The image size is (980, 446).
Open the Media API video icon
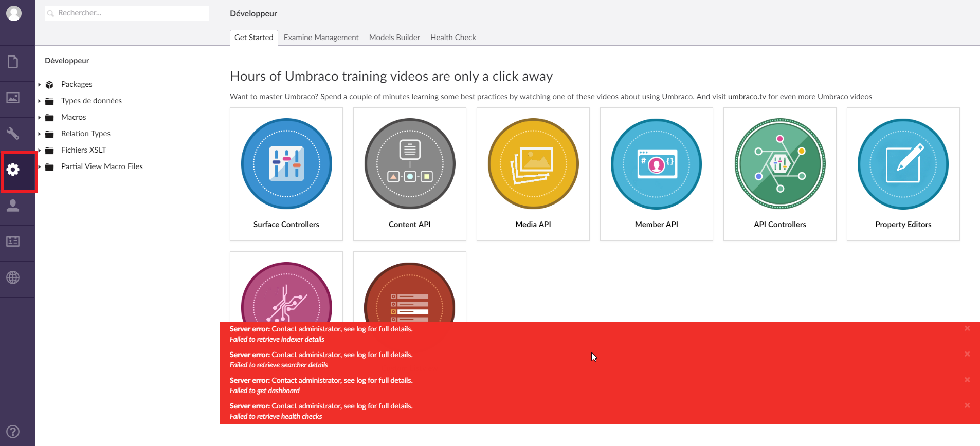point(533,164)
